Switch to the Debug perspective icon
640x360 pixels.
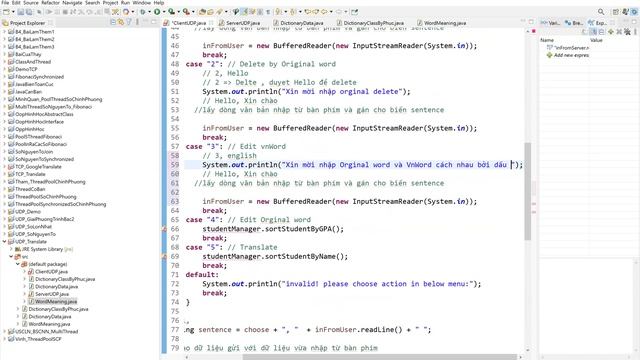[x=635, y=12]
